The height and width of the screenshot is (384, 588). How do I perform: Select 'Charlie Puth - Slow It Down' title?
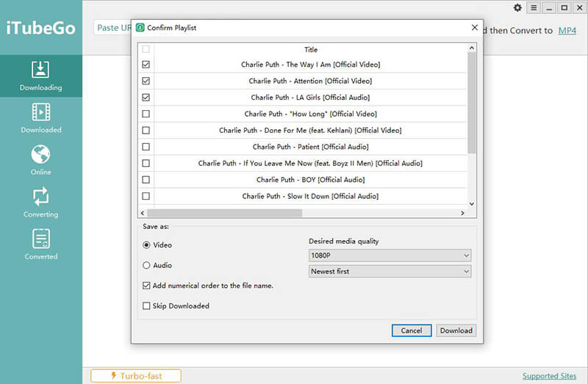tap(310, 196)
